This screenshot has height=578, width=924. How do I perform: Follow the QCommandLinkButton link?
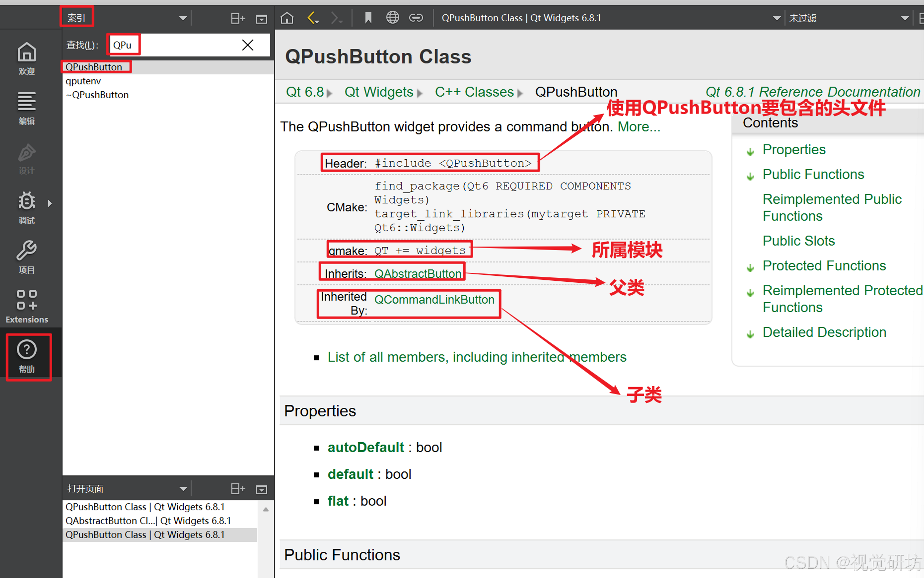[434, 300]
